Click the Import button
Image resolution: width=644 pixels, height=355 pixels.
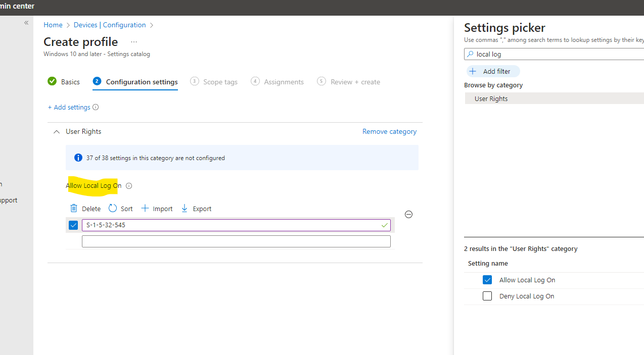pos(157,209)
